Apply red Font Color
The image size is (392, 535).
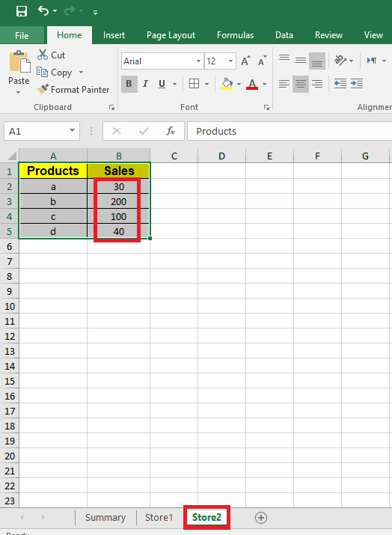click(252, 84)
